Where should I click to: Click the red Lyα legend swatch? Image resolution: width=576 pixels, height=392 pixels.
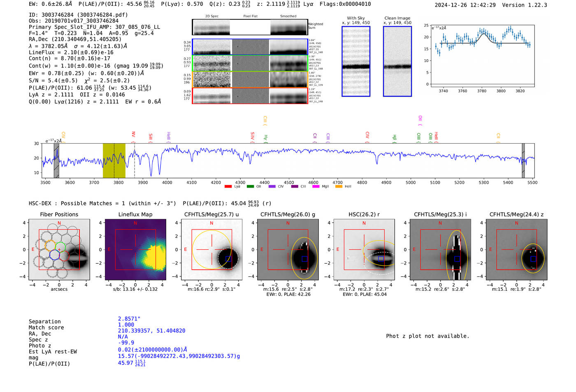pos(228,186)
